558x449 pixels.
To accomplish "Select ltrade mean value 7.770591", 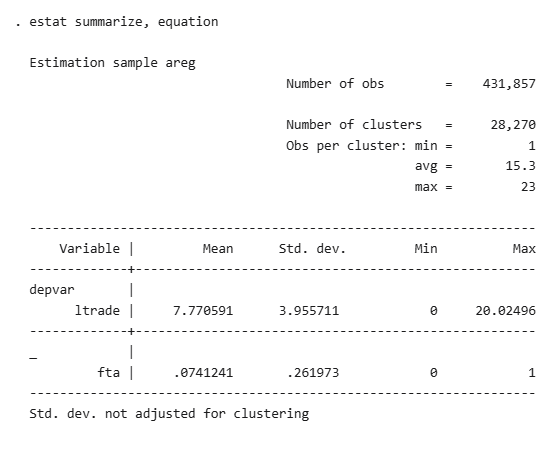I will 203,311.
